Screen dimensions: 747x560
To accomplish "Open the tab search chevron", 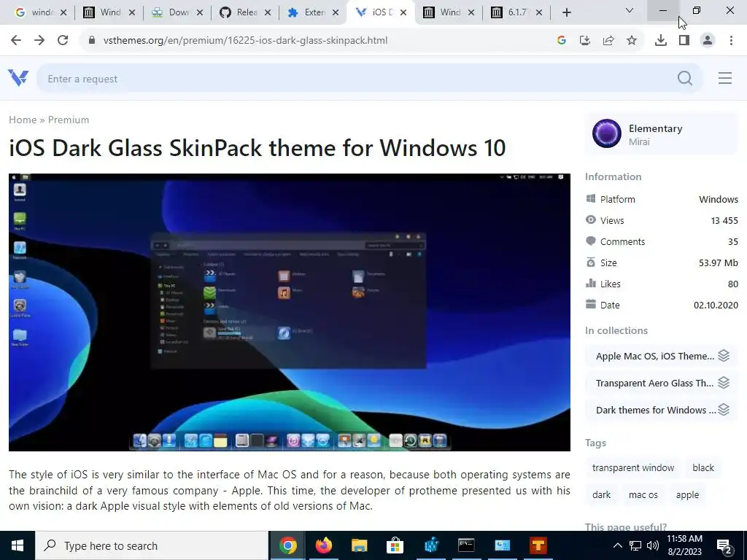I will point(629,10).
